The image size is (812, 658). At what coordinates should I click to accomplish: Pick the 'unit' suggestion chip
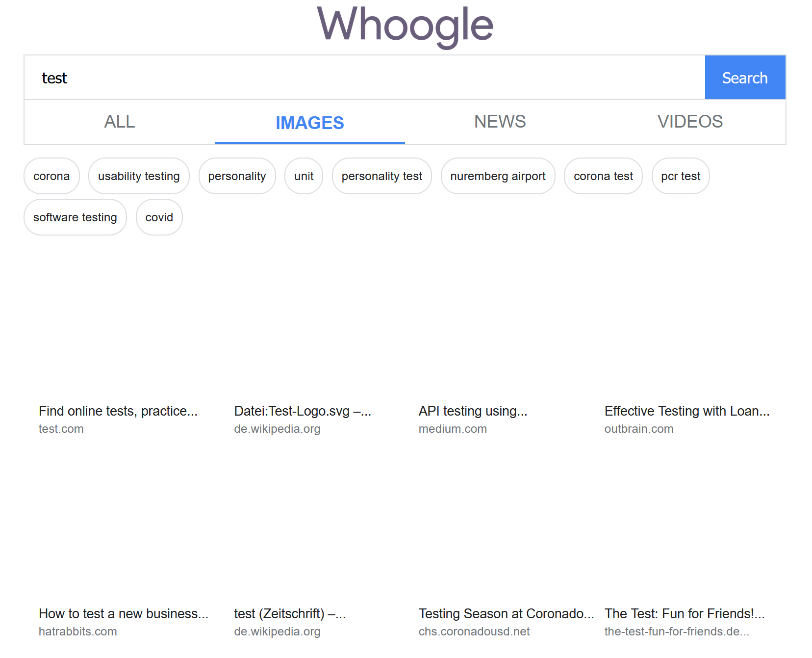[x=304, y=176]
